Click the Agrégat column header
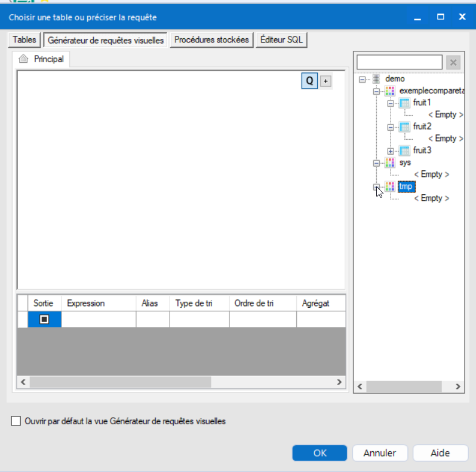 321,303
